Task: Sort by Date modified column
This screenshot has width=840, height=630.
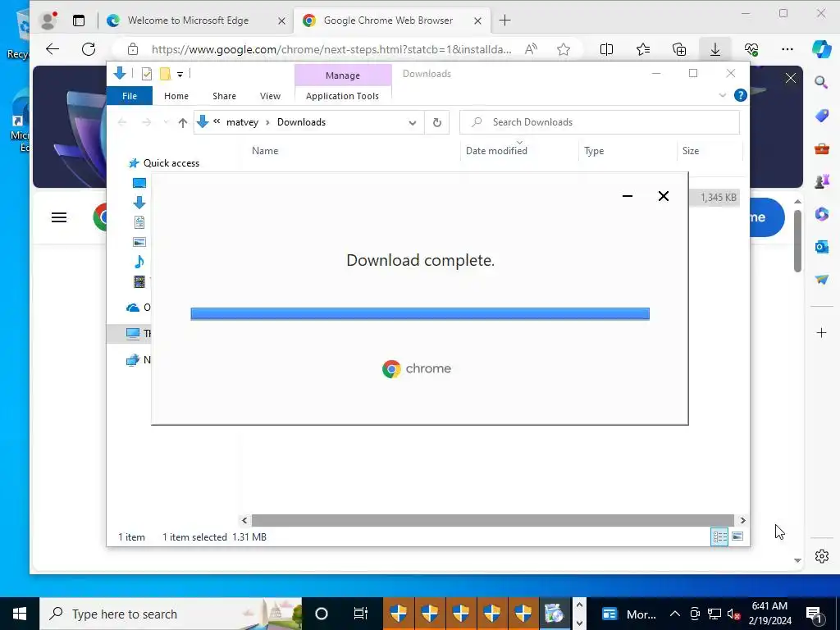Action: coord(496,151)
